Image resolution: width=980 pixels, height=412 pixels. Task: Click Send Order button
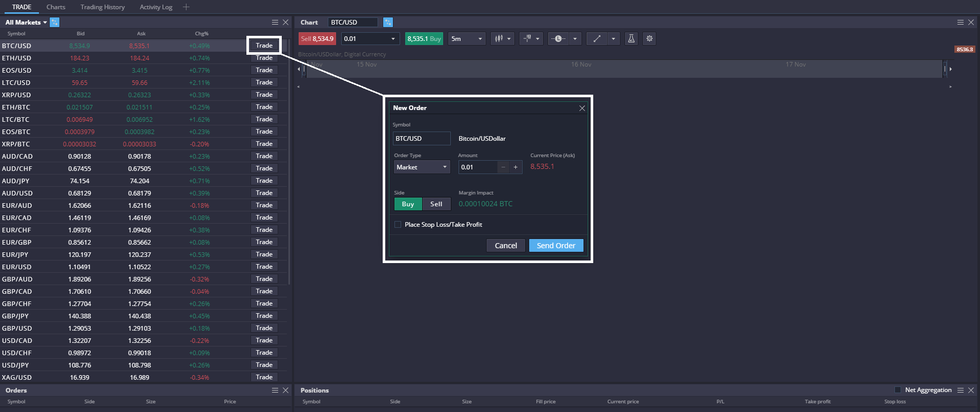point(556,246)
